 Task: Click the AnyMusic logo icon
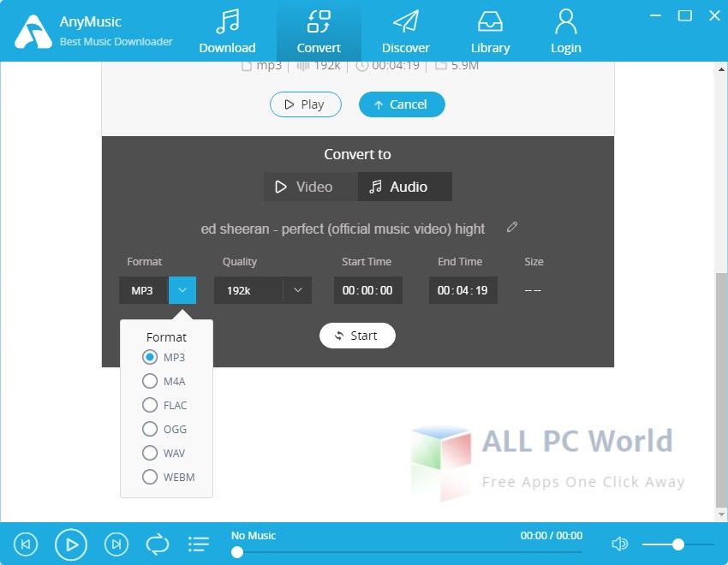33,31
